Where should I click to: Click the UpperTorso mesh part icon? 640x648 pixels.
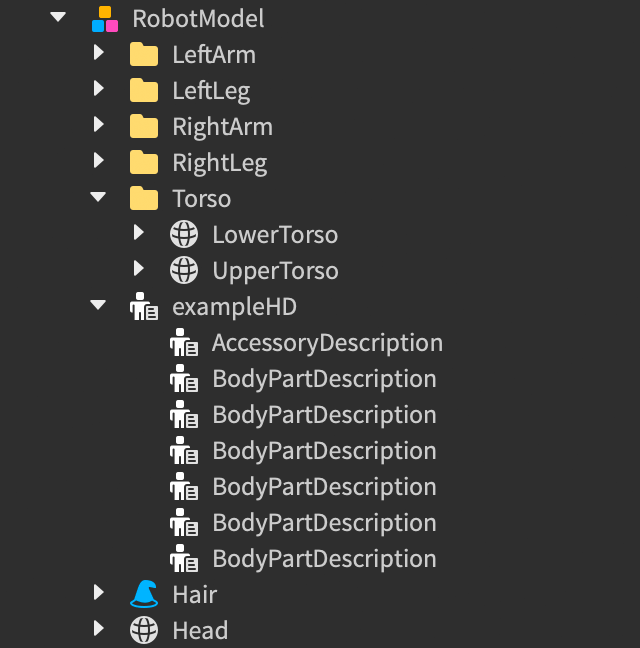click(184, 271)
